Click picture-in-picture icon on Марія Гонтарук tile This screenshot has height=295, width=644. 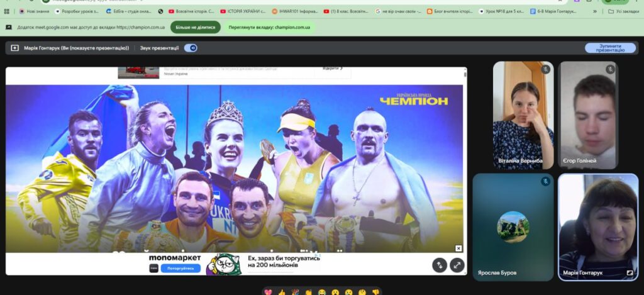pos(630,273)
